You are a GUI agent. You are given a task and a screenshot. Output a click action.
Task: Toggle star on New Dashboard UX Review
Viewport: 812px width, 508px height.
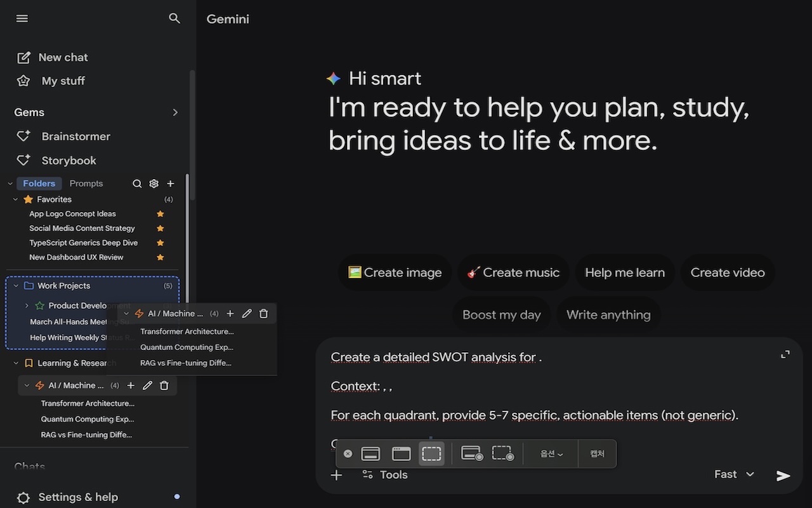point(160,257)
